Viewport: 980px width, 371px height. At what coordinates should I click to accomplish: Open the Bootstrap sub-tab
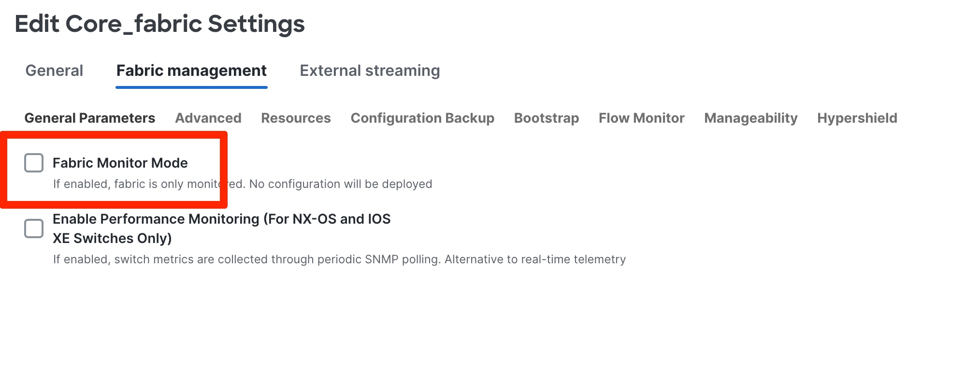click(x=547, y=118)
